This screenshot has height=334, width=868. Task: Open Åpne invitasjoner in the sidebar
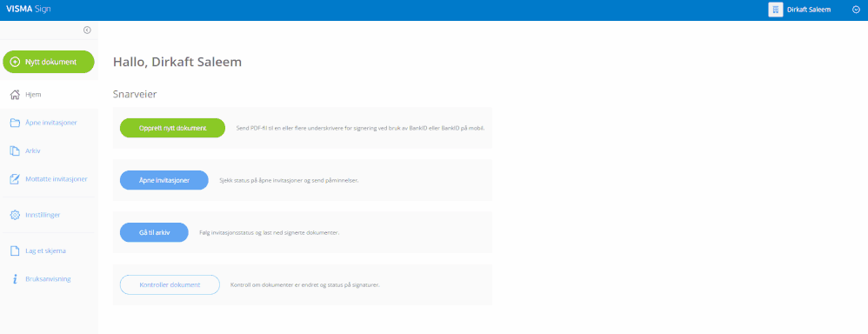(x=50, y=123)
